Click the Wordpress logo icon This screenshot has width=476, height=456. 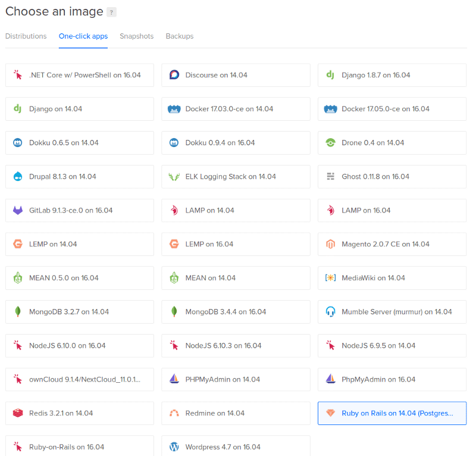pyautogui.click(x=174, y=447)
